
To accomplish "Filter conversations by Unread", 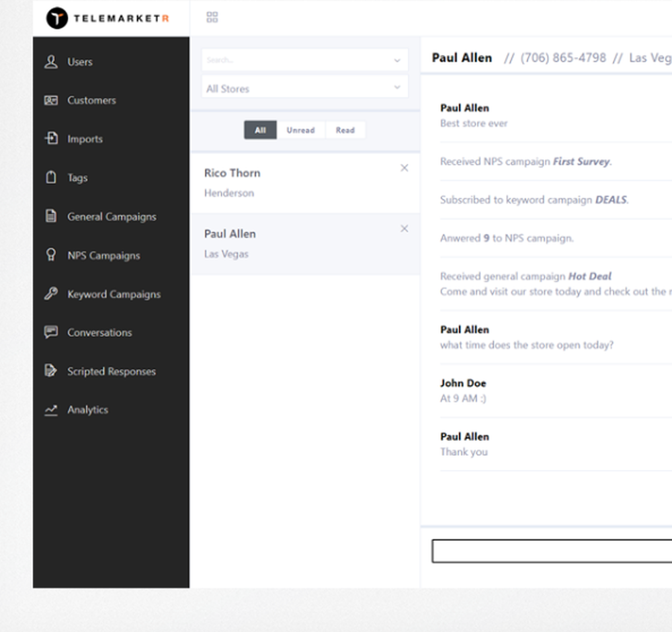I will [301, 130].
